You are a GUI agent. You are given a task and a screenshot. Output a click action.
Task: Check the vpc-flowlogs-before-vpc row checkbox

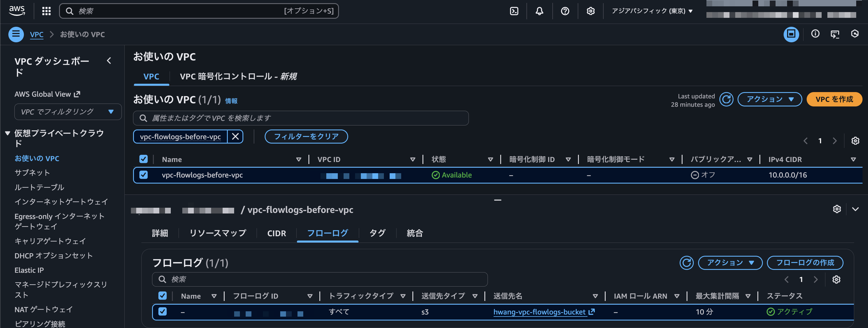pos(143,175)
